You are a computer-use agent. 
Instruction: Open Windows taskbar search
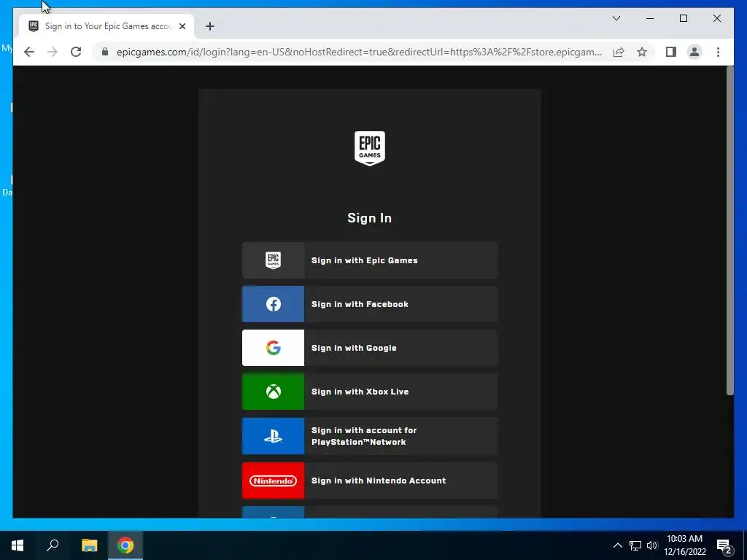pyautogui.click(x=53, y=545)
